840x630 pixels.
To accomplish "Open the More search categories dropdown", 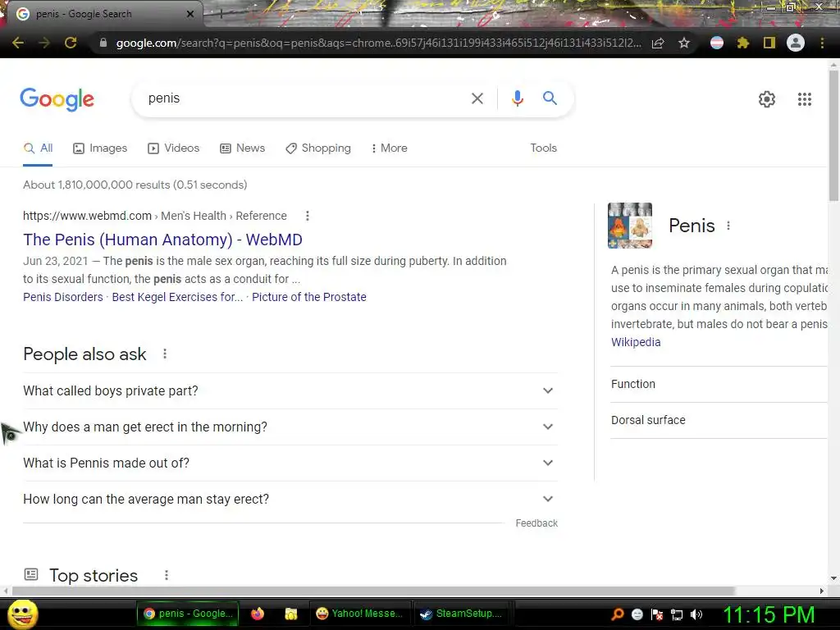I will point(389,148).
